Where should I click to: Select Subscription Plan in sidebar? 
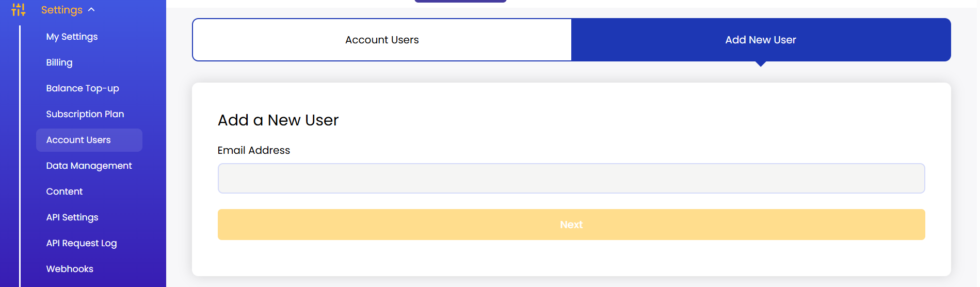click(85, 114)
